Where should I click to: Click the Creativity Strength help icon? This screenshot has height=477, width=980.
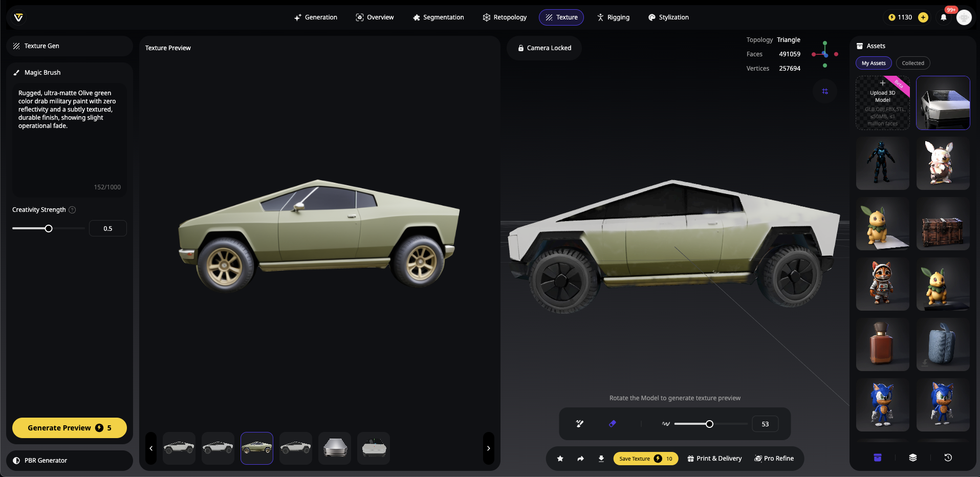pos(72,210)
